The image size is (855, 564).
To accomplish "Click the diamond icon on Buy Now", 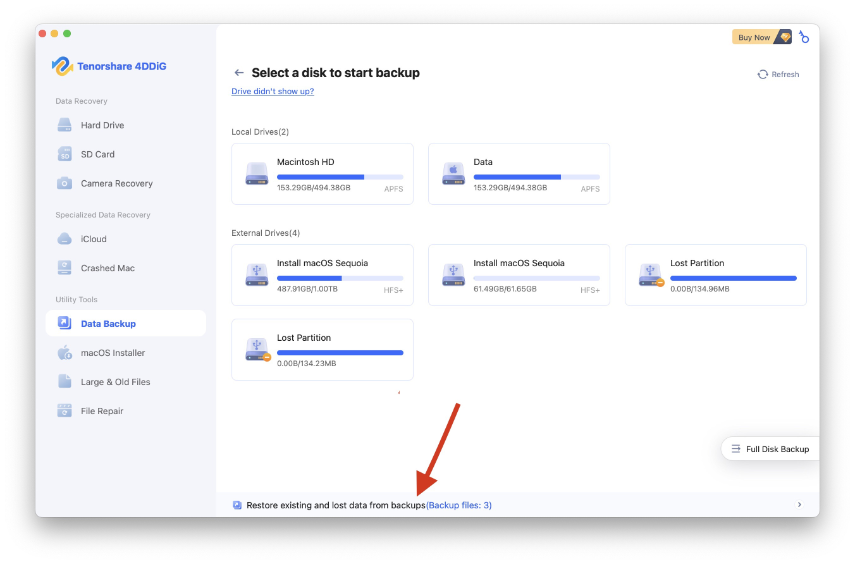I will click(785, 37).
